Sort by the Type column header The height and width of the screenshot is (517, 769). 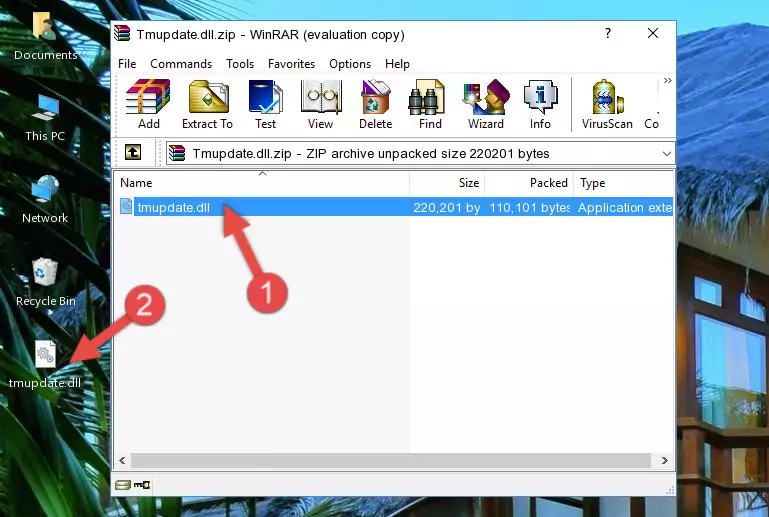(x=623, y=183)
